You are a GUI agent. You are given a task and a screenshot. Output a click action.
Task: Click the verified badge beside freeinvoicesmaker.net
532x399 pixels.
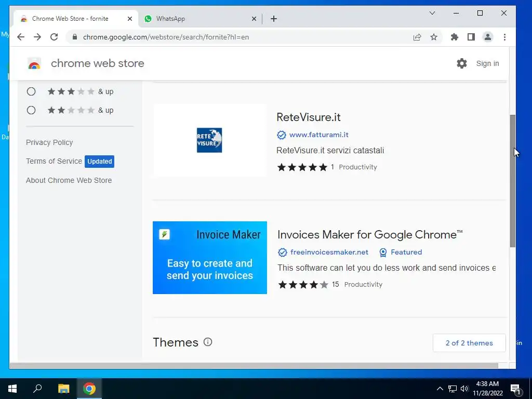(282, 252)
